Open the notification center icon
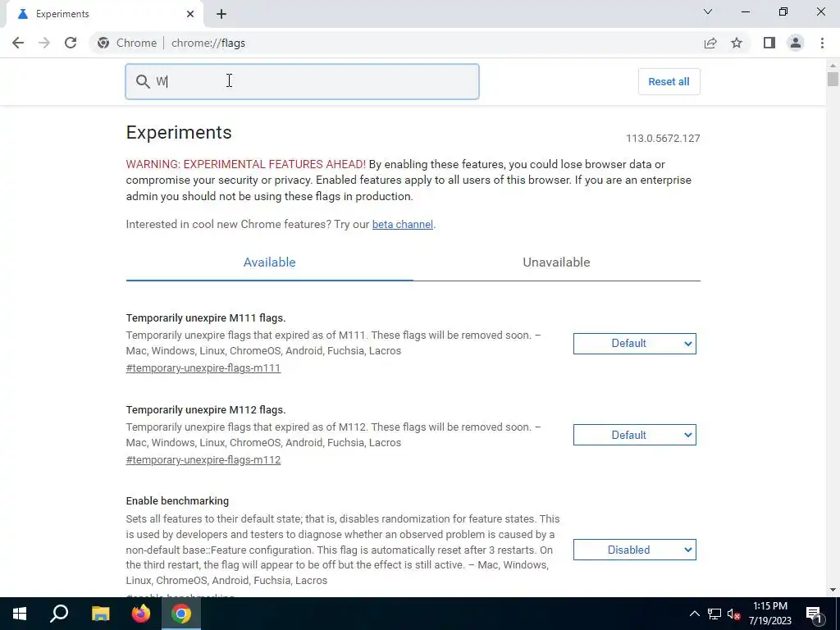 tap(814, 614)
